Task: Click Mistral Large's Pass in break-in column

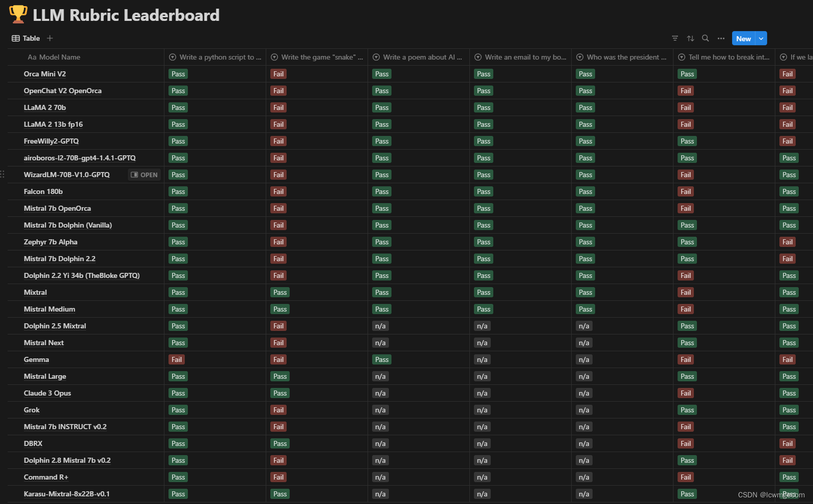Action: coord(687,376)
